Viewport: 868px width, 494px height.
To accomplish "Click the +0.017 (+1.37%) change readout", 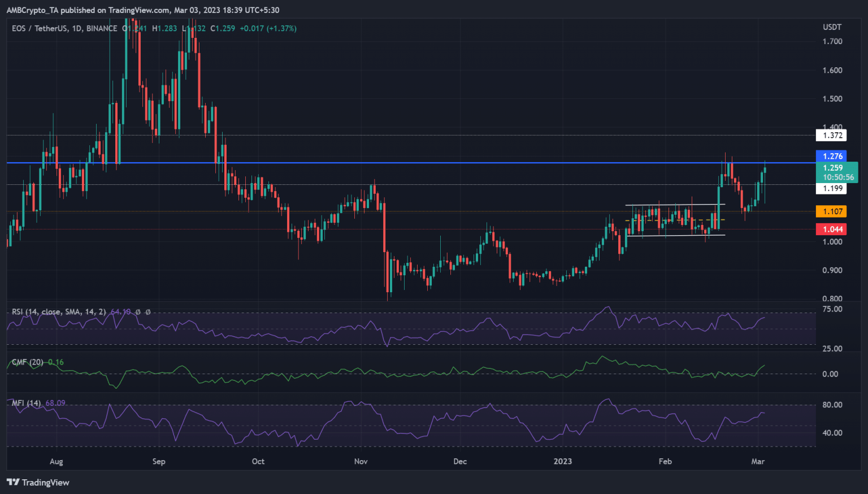I will tap(268, 28).
